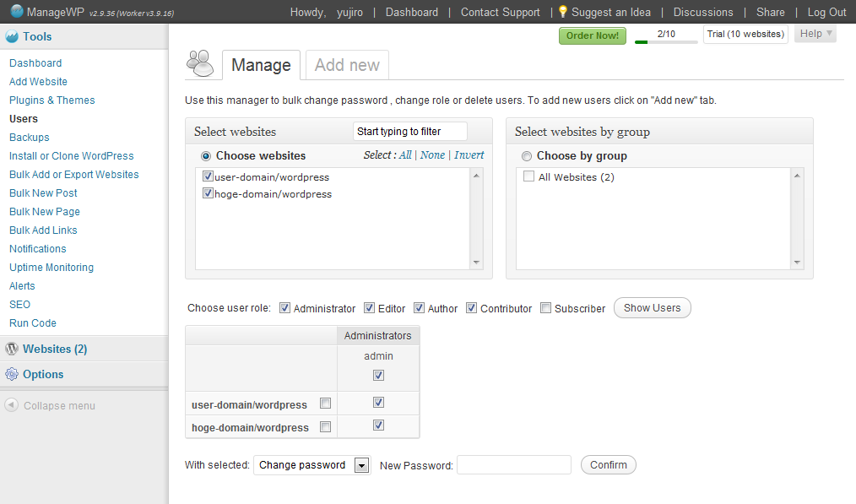Click the Collapse menu arrow icon
The image size is (856, 504).
point(11,405)
